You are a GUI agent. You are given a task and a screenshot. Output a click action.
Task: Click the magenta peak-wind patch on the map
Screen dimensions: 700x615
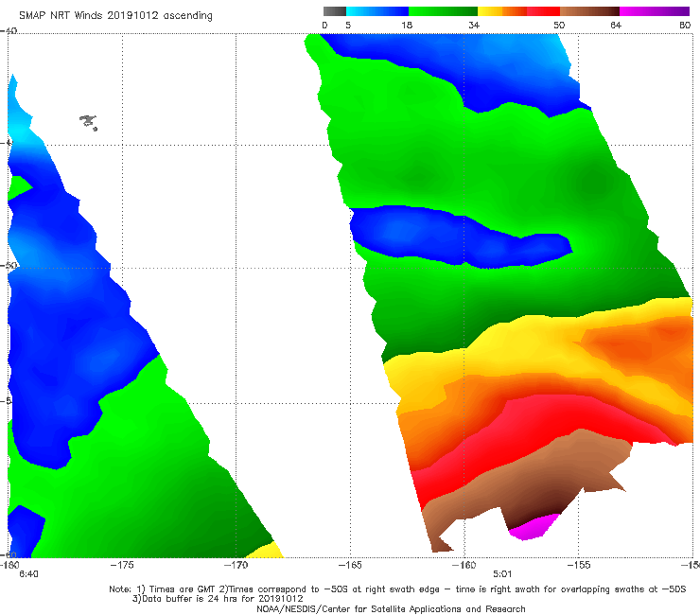pyautogui.click(x=533, y=527)
